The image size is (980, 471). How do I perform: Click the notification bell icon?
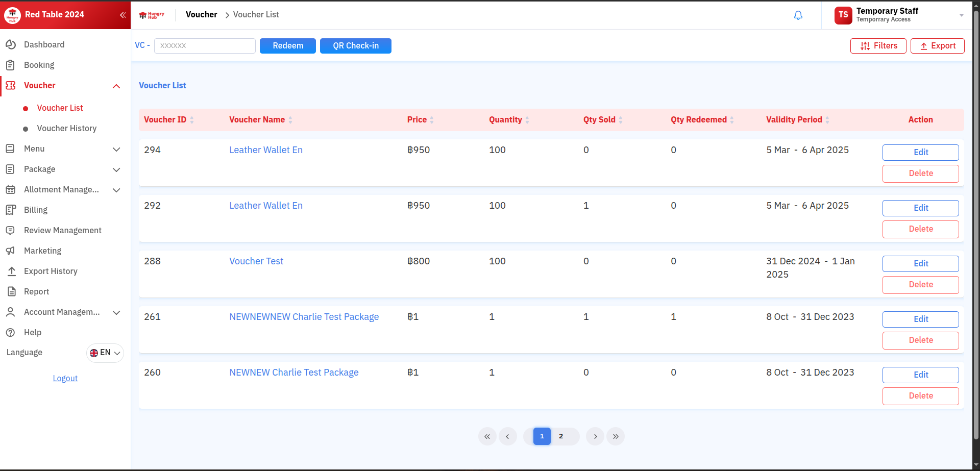798,15
